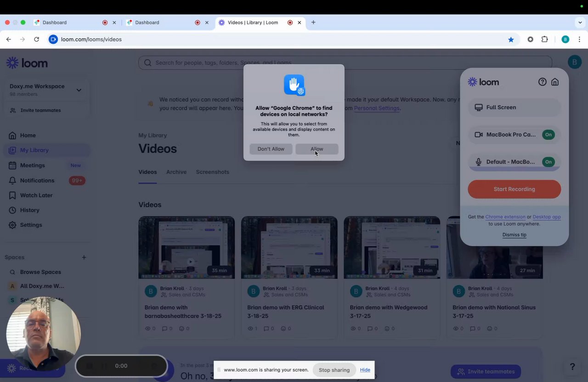Open the National Sinus demo video thumbnail

click(495, 247)
